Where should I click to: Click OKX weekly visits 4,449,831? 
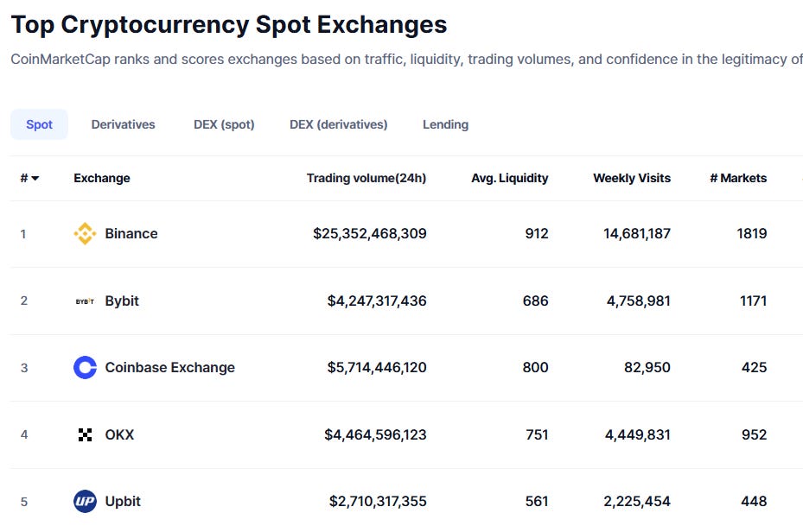[638, 434]
